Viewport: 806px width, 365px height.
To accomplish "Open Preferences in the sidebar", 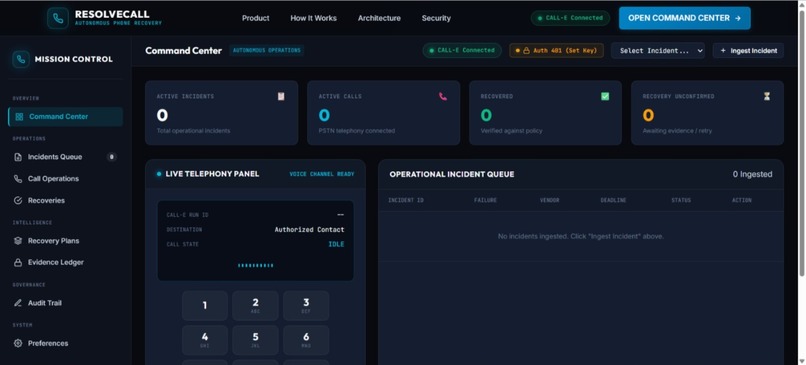I will [x=65, y=343].
